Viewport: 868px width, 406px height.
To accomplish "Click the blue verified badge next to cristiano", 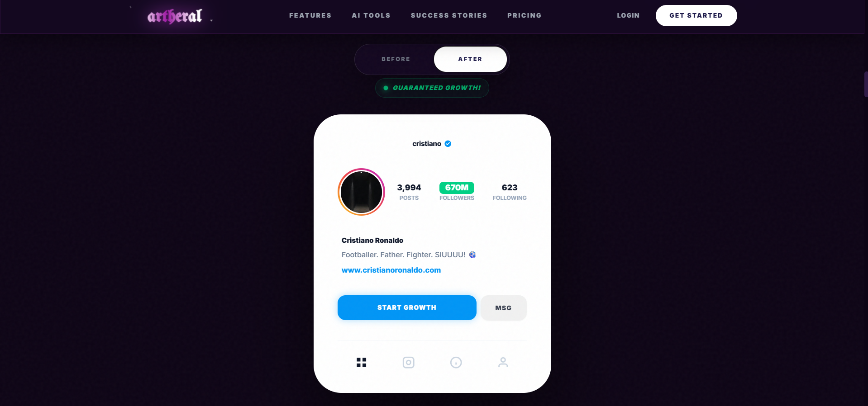I will pyautogui.click(x=448, y=144).
